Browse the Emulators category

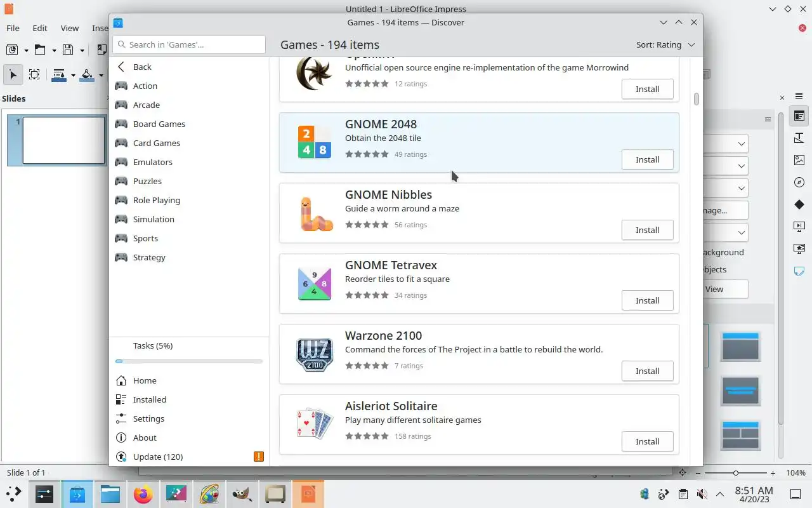click(x=189, y=162)
